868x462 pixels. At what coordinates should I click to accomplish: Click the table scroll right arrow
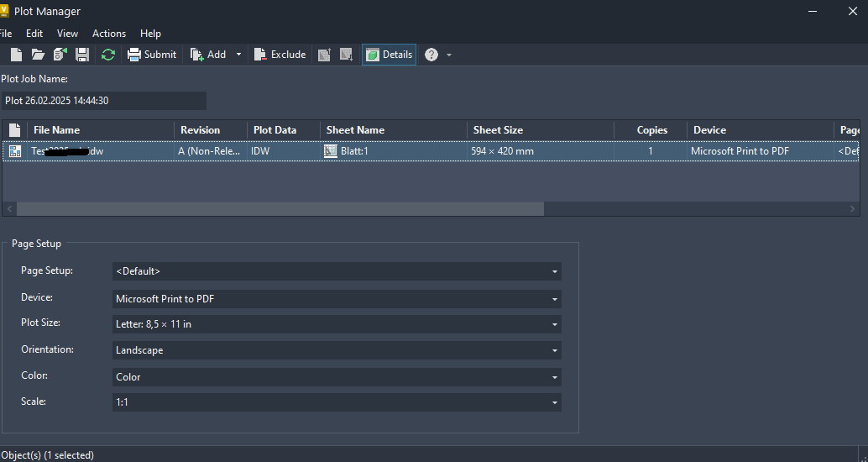click(853, 209)
